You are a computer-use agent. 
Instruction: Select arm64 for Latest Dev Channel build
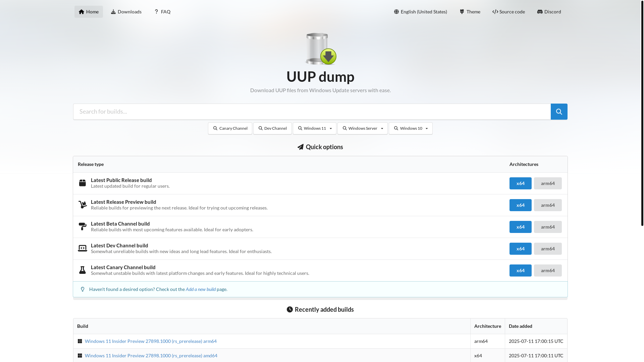click(x=548, y=249)
